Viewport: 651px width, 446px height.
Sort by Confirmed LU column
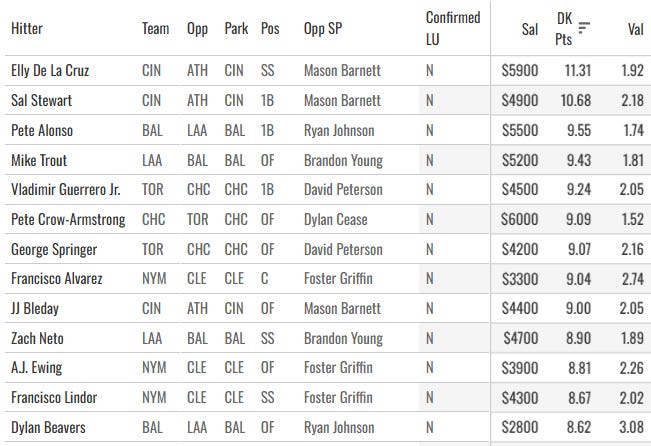point(453,28)
